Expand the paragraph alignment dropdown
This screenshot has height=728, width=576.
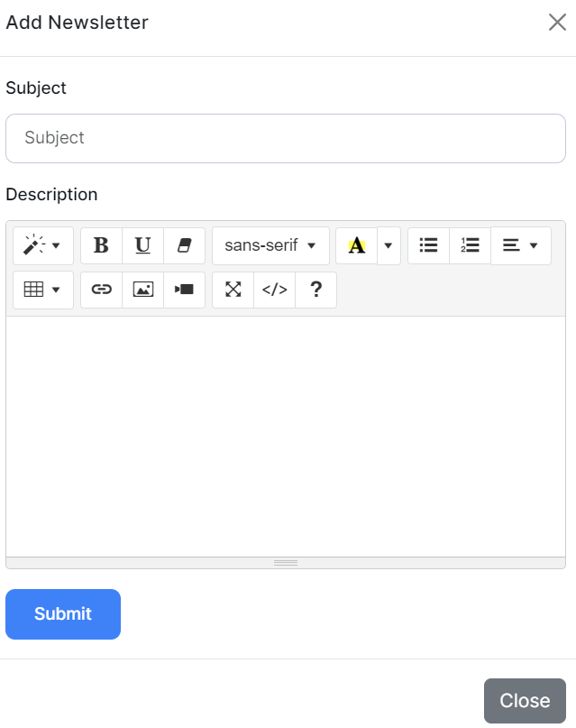click(520, 245)
